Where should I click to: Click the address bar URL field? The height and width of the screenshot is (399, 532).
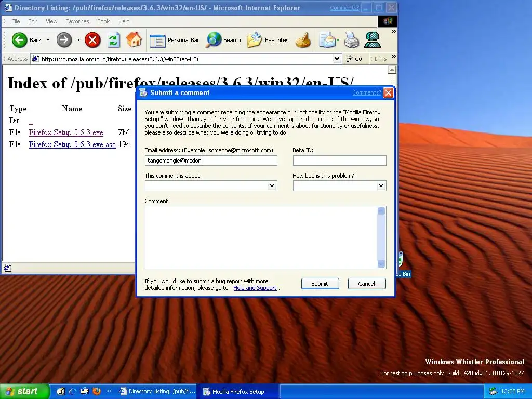point(187,59)
